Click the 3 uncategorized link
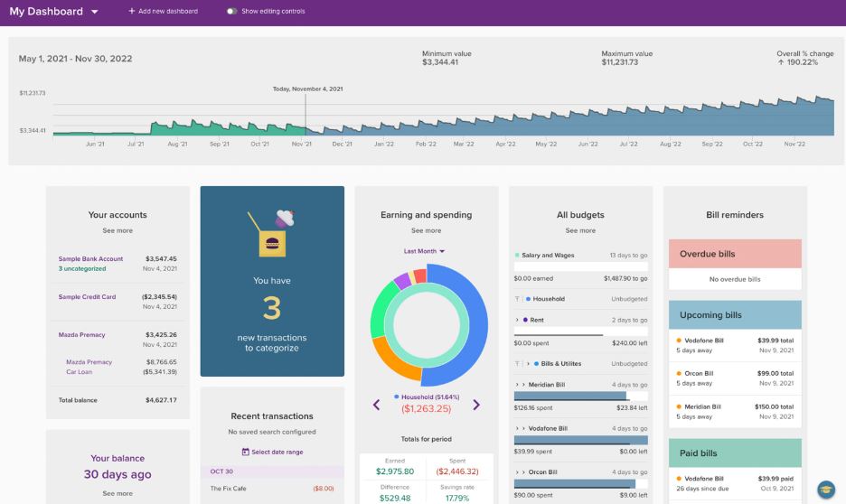The height and width of the screenshot is (504, 846). tap(82, 268)
